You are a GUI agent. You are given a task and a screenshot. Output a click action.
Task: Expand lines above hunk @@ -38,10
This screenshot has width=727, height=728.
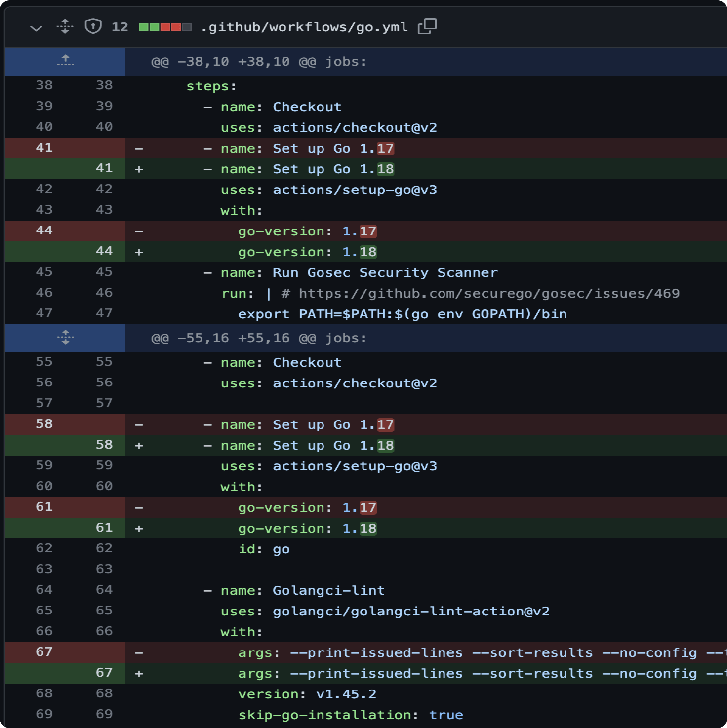click(65, 61)
